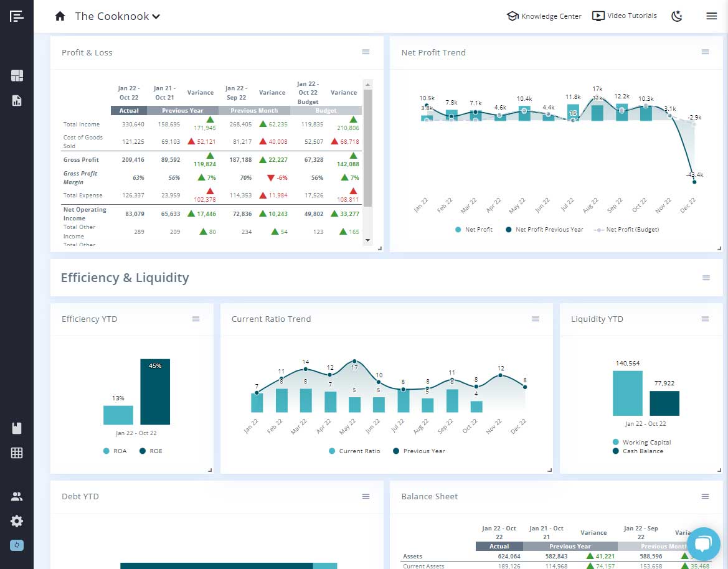Click the Home icon in the header
This screenshot has width=728, height=569.
tap(60, 16)
